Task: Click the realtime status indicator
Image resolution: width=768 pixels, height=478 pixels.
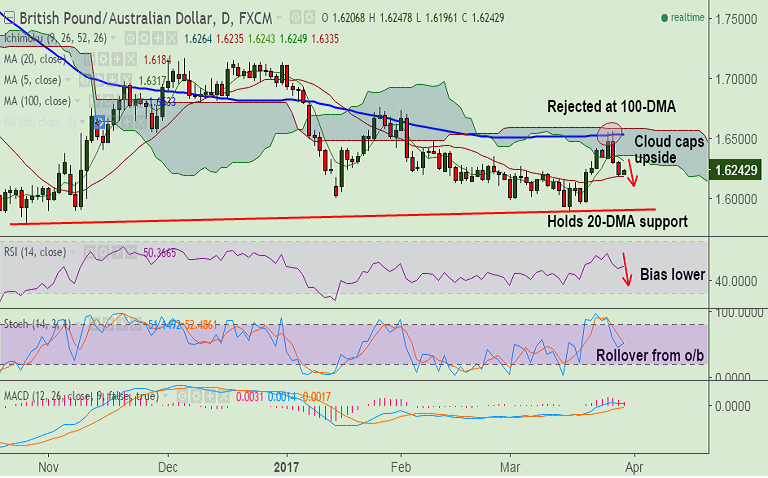Action: click(x=682, y=18)
